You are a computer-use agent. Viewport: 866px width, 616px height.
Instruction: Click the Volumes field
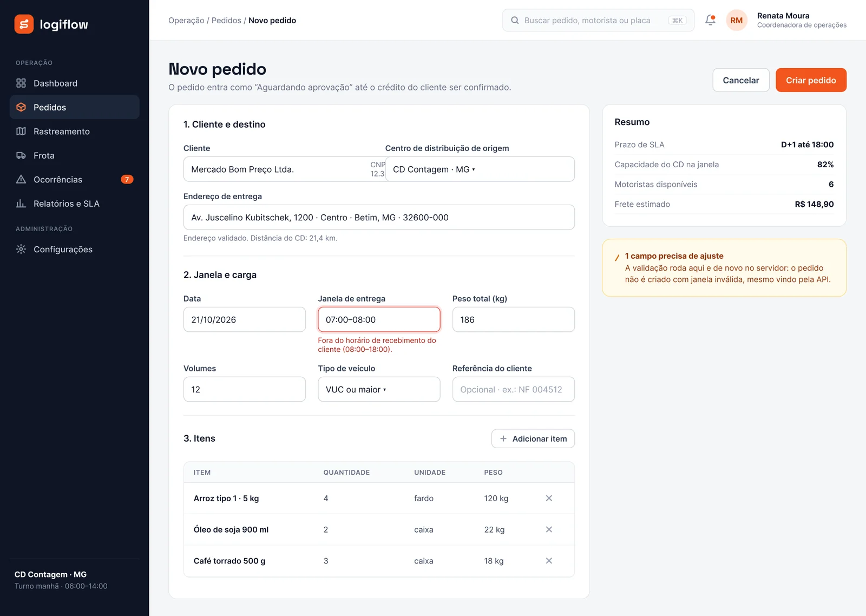point(245,389)
